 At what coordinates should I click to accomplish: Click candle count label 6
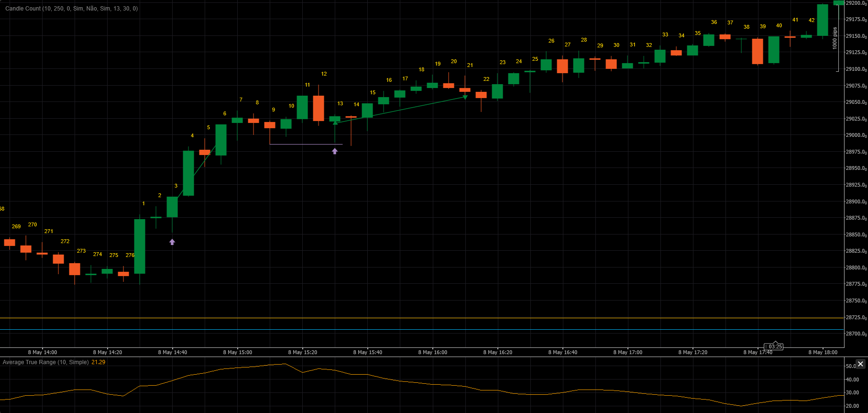pyautogui.click(x=225, y=113)
